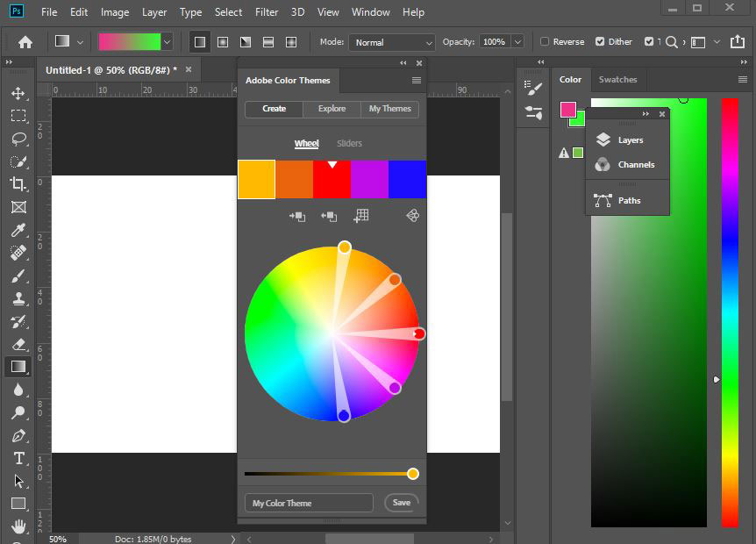Open the Adobe Color Themes panel menu
Screen dimensions: 756x544
click(x=417, y=81)
